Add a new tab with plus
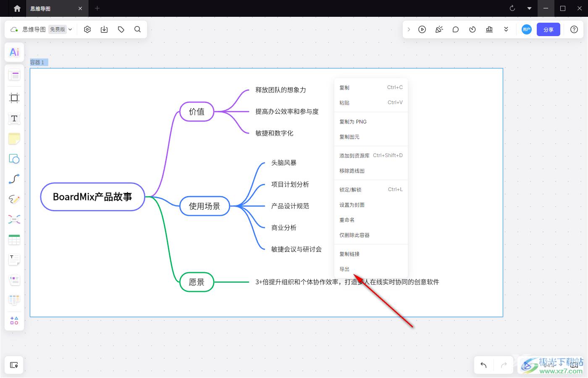 (x=97, y=8)
